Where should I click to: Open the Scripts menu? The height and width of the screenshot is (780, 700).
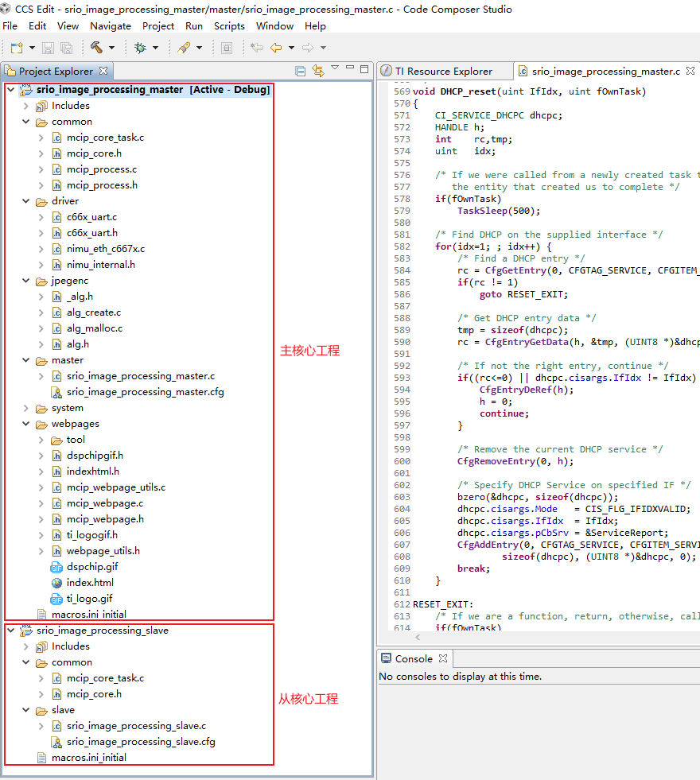pyautogui.click(x=229, y=26)
